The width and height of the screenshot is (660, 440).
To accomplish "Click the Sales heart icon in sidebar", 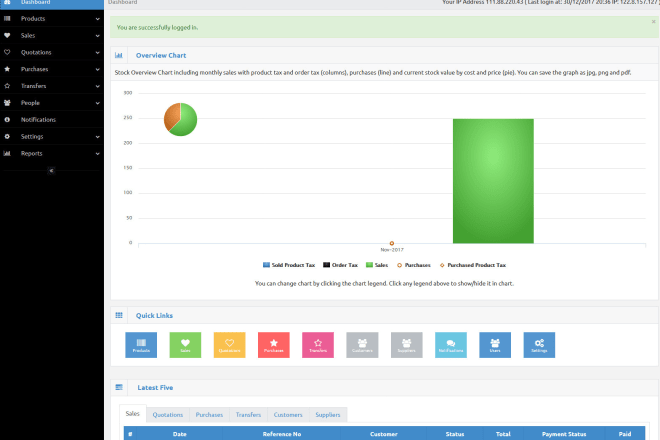I will pos(7,35).
